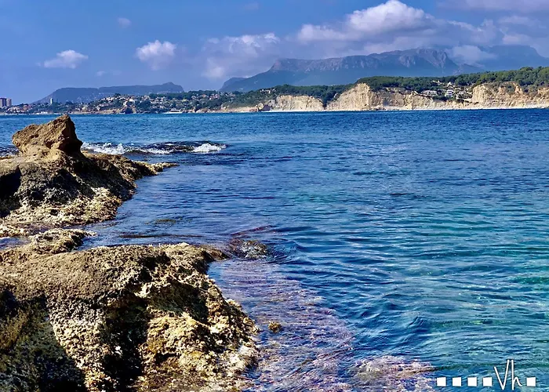Click the fourth white square before Vh
549x392 pixels.
pos(486,382)
